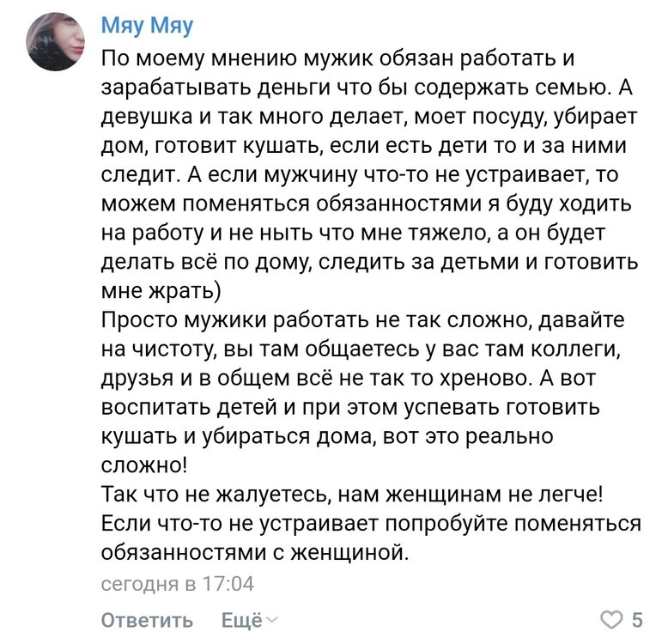Open the Мяу Мяу username link
The image size is (668, 644).
coord(147,25)
